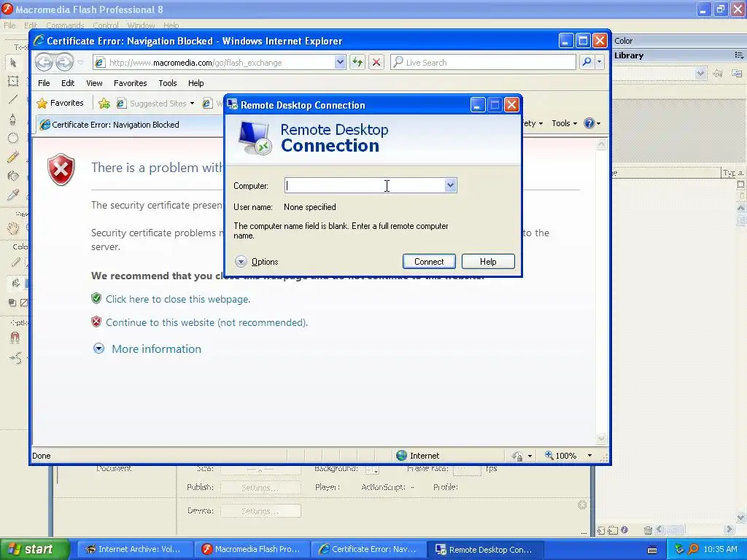This screenshot has height=560, width=747.
Task: Click 'Click here to close this webpage' link
Action: point(178,299)
